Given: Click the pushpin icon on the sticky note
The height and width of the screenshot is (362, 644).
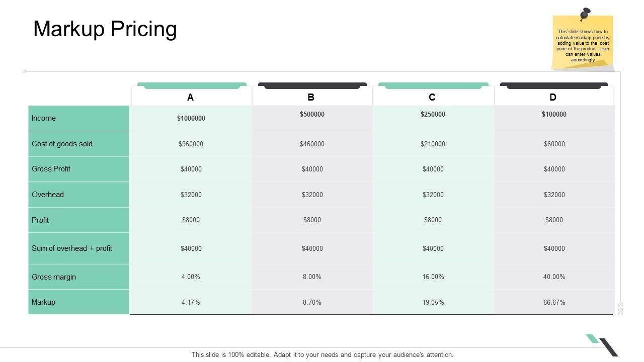Looking at the screenshot, I should (x=585, y=14).
